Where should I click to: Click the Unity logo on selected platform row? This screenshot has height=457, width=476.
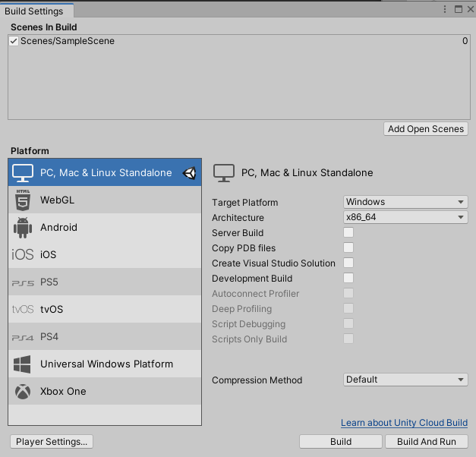(x=190, y=173)
